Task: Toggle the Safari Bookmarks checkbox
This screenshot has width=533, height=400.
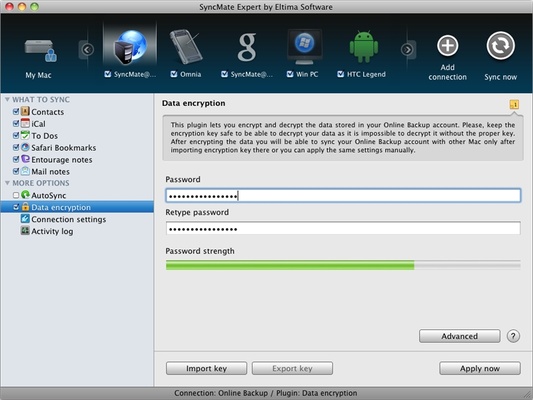Action: click(x=16, y=147)
